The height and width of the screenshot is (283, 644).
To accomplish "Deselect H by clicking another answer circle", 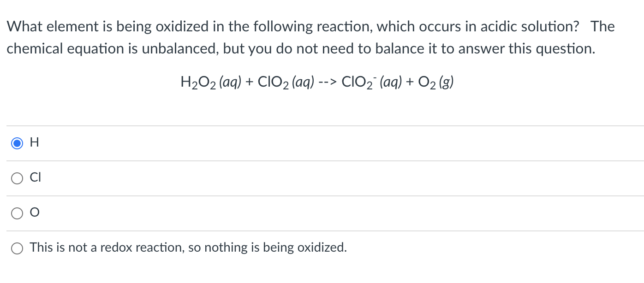I will coord(17,178).
